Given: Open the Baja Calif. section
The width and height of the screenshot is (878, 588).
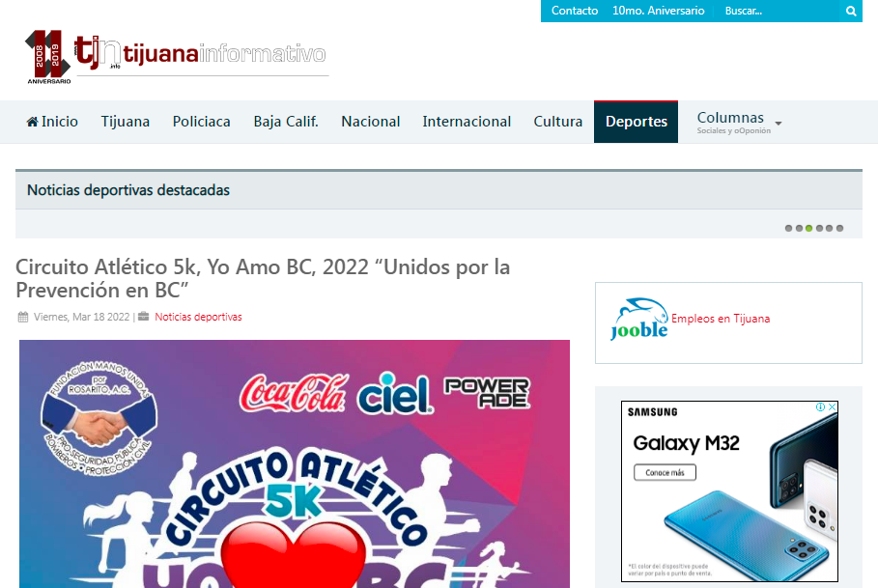Looking at the screenshot, I should pyautogui.click(x=286, y=122).
